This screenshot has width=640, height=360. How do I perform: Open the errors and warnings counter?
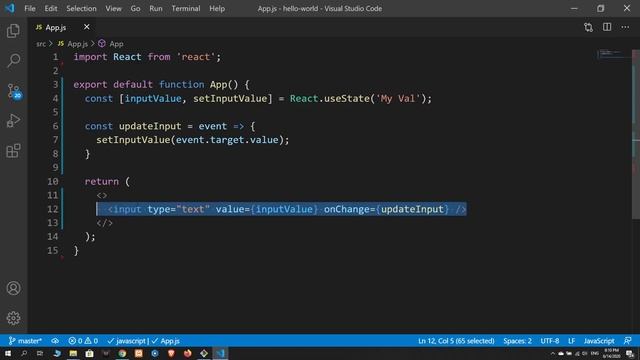[83, 341]
